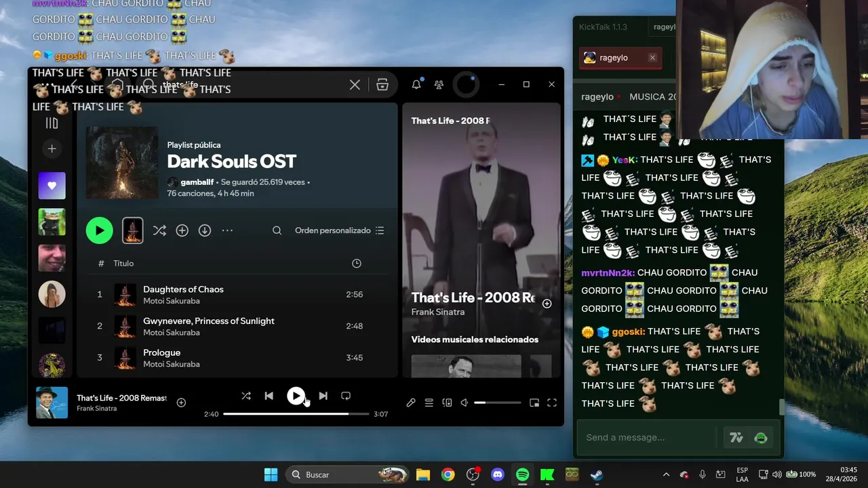This screenshot has height=488, width=868.
Task: Download the Dark Souls OST playlist
Action: click(x=205, y=230)
